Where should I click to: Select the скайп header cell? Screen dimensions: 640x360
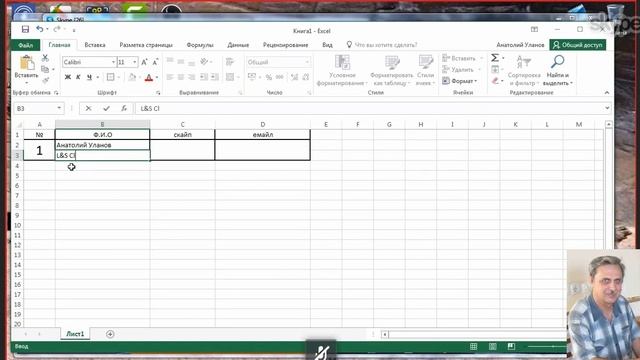click(182, 135)
